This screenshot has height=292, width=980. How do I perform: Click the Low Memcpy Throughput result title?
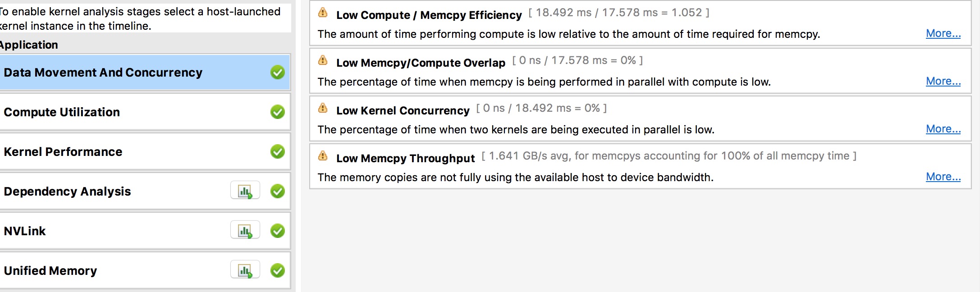(x=405, y=158)
